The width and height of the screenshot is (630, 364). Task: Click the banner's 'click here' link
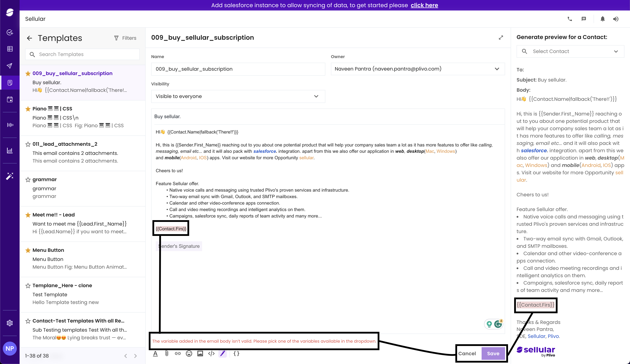(424, 5)
